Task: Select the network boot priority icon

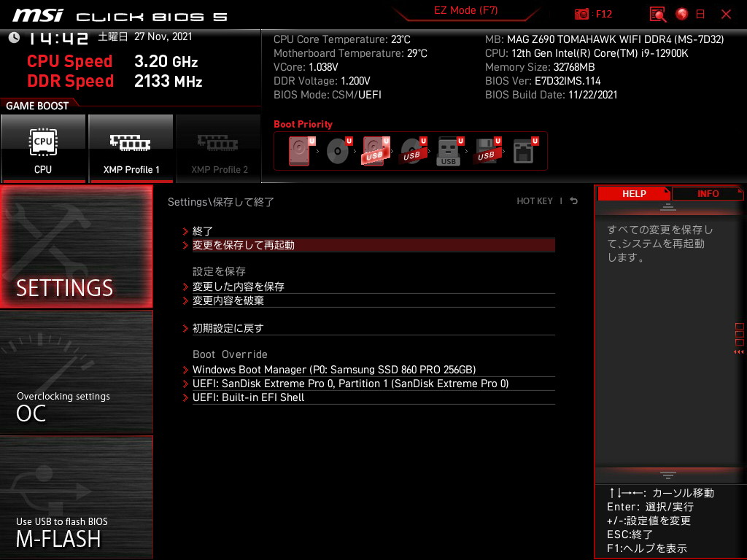Action: (x=524, y=151)
